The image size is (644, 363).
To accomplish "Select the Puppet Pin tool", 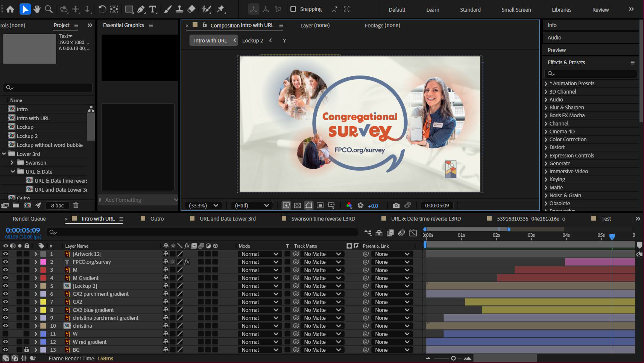I will point(221,9).
